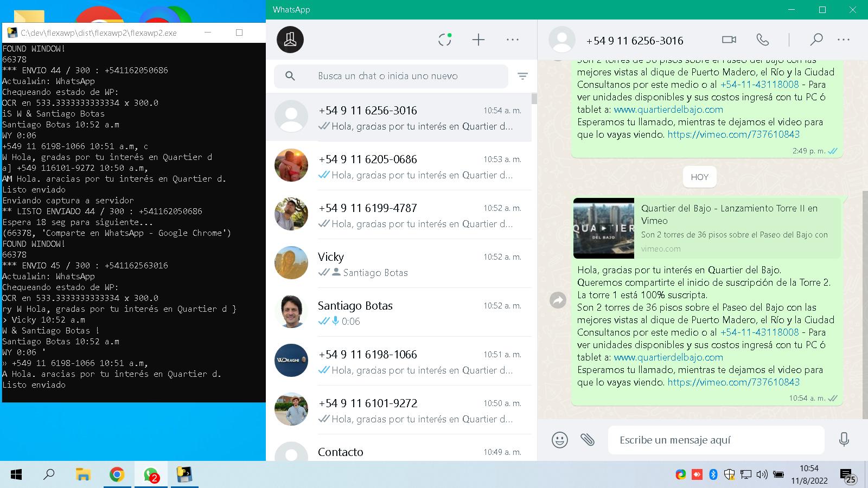Open the Quartier del Bajo video thumbnail
This screenshot has height=488, width=868.
coord(604,228)
